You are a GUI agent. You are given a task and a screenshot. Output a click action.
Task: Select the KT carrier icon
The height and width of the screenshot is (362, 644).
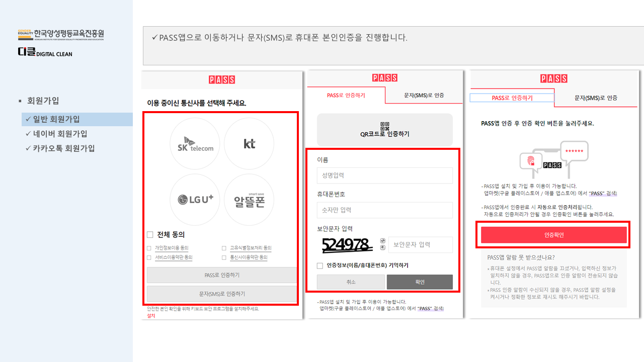coord(249,143)
